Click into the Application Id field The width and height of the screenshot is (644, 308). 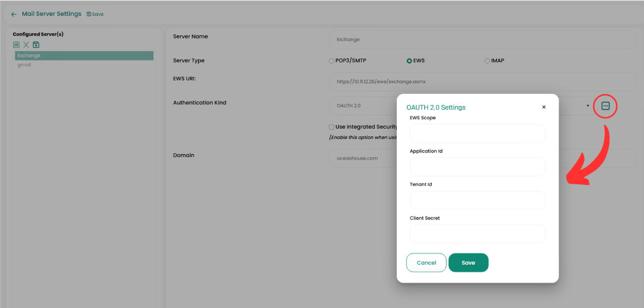click(x=477, y=167)
